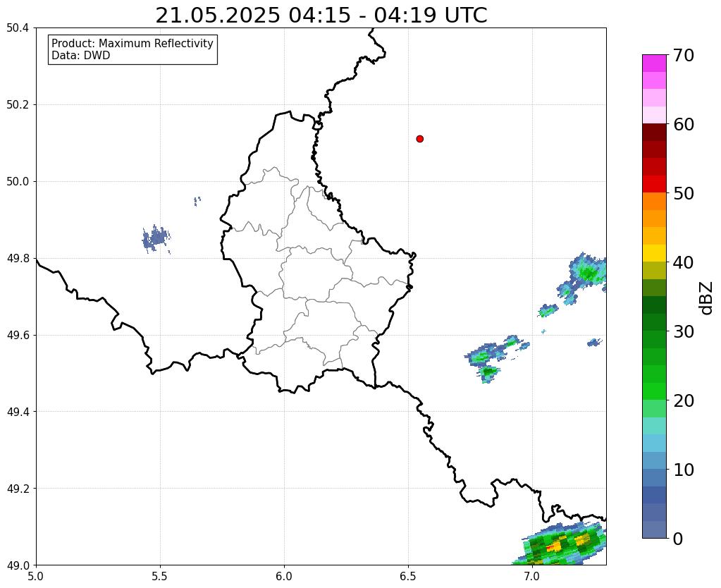Pick the orange colorbar segment below 50
Screen dimensions: 721x588
pos(654,201)
